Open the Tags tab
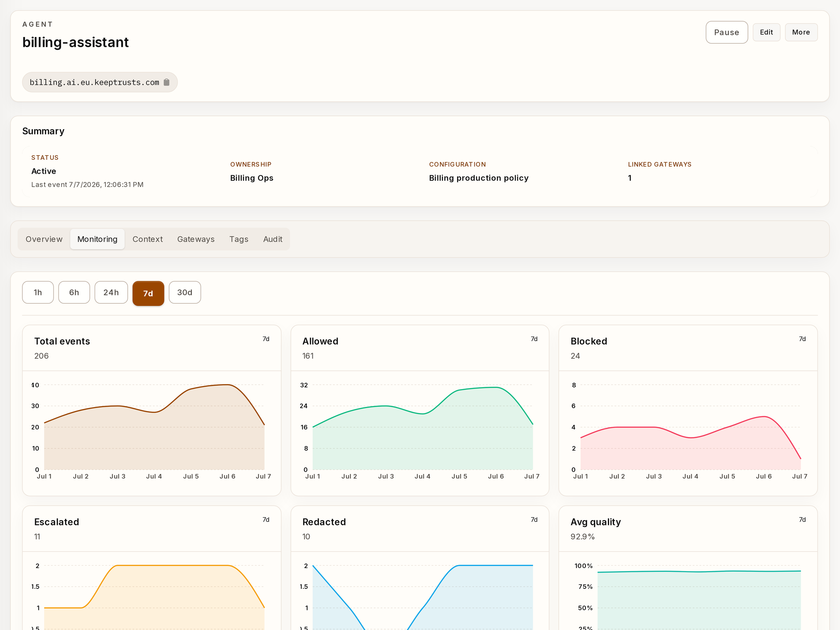Viewport: 840px width, 630px height. pos(239,239)
